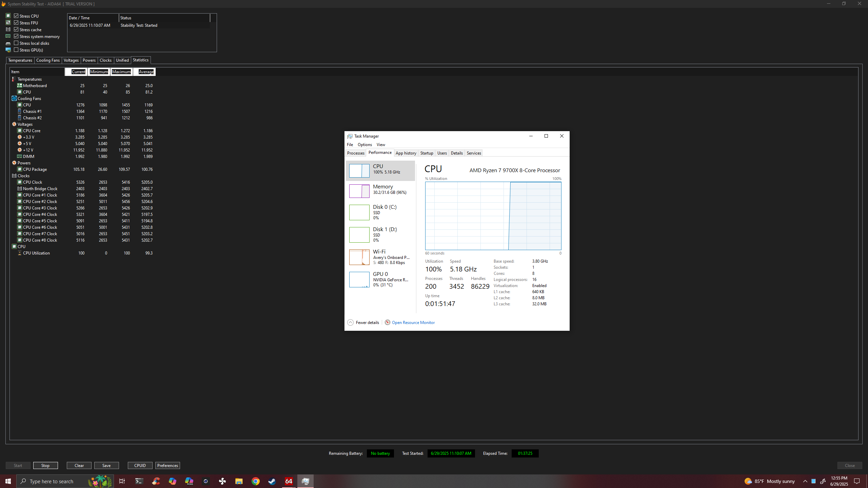Image resolution: width=868 pixels, height=488 pixels.
Task: Click the taskbar search box
Action: [x=65, y=481]
